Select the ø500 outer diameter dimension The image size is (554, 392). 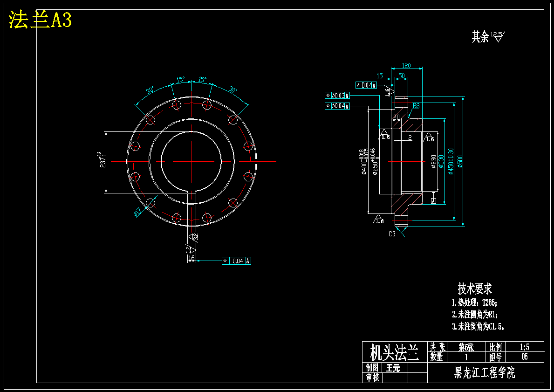460,162
